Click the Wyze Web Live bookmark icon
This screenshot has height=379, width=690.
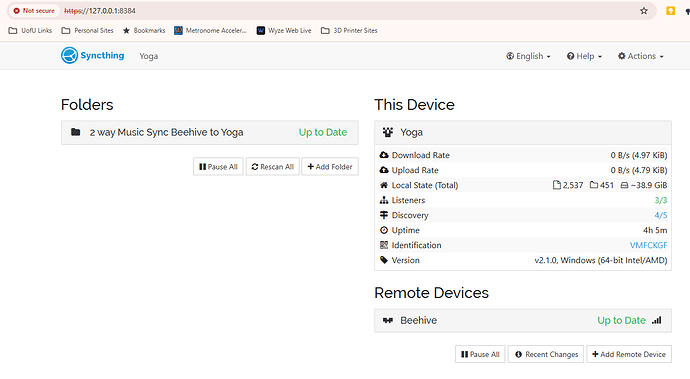coord(261,30)
